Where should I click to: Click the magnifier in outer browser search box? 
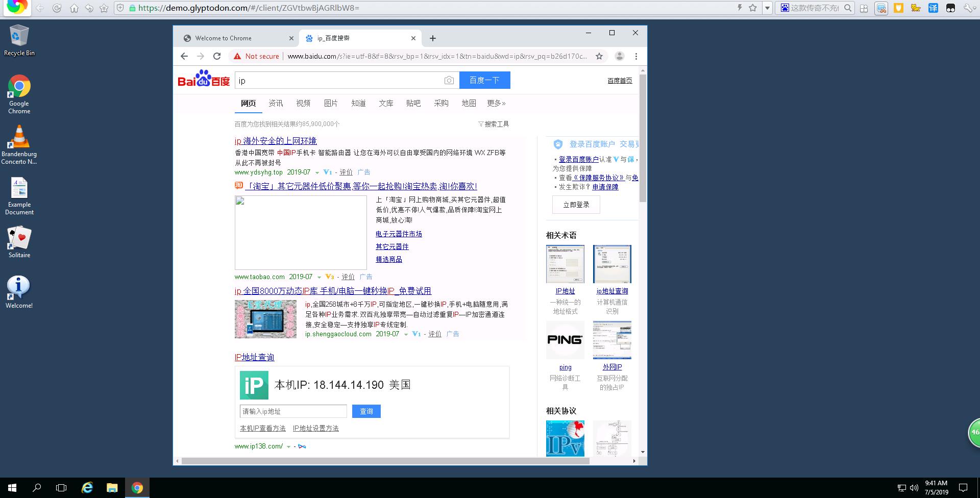click(848, 8)
